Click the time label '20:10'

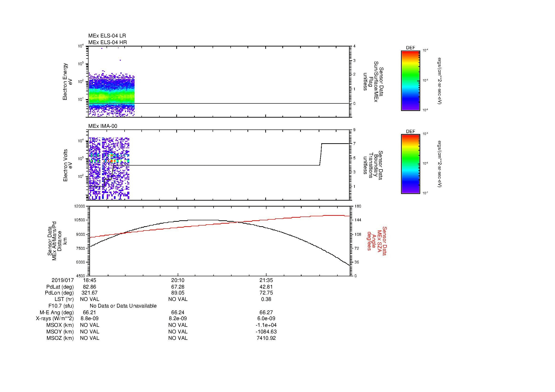coord(178,280)
